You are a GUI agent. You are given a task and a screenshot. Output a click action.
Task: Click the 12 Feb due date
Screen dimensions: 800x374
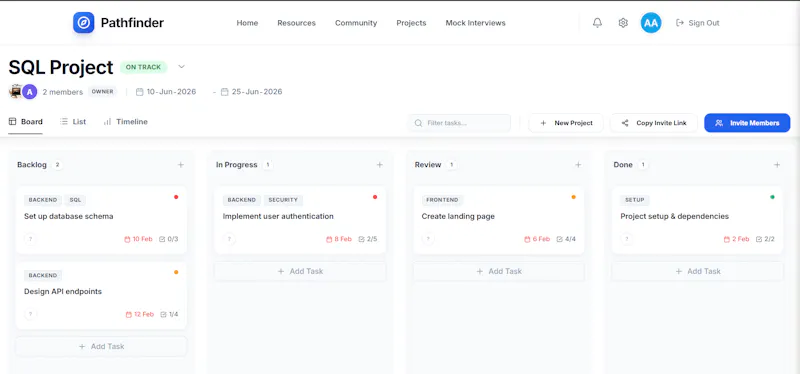point(139,314)
